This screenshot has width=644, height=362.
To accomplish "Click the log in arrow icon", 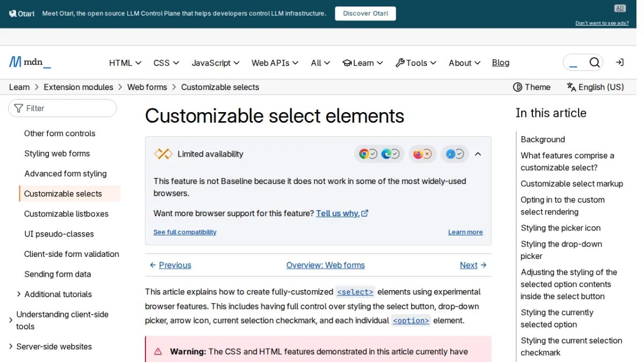I will 619,63.
